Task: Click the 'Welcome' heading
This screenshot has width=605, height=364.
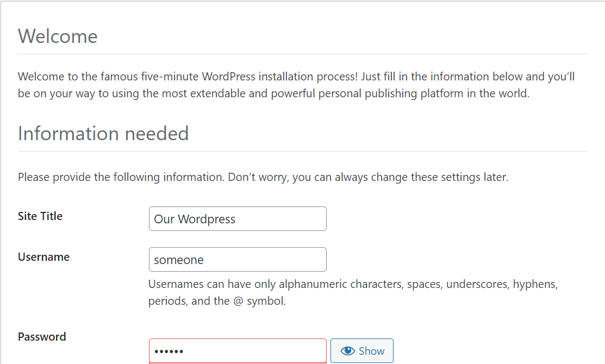Action: (x=58, y=36)
